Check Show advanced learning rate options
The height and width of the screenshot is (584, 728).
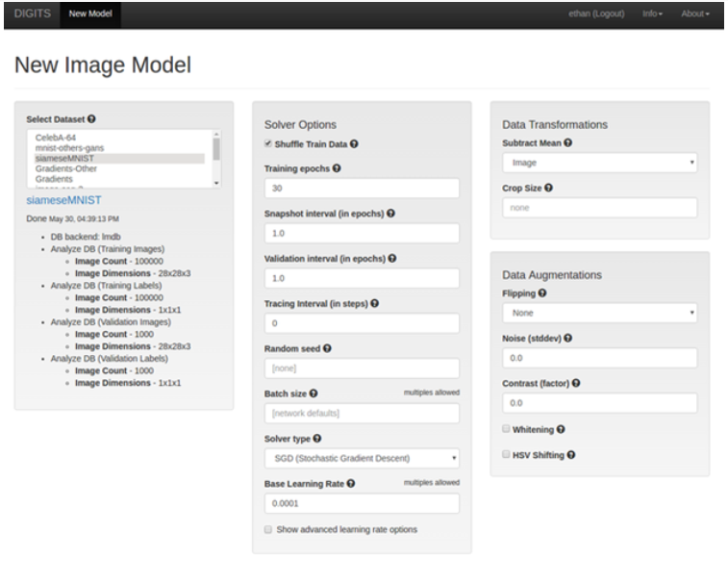268,529
